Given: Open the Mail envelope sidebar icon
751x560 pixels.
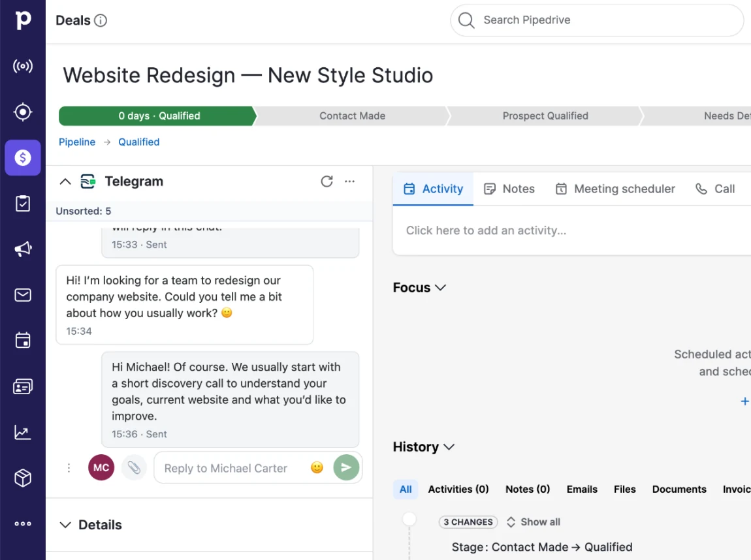Looking at the screenshot, I should (22, 295).
